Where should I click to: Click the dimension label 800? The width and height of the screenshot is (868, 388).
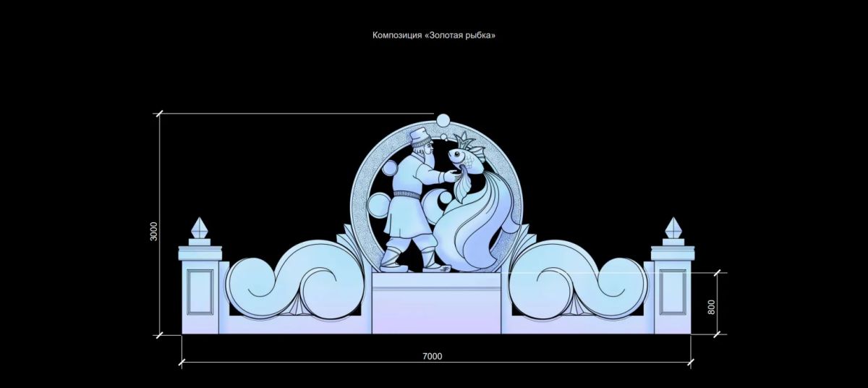(x=711, y=306)
